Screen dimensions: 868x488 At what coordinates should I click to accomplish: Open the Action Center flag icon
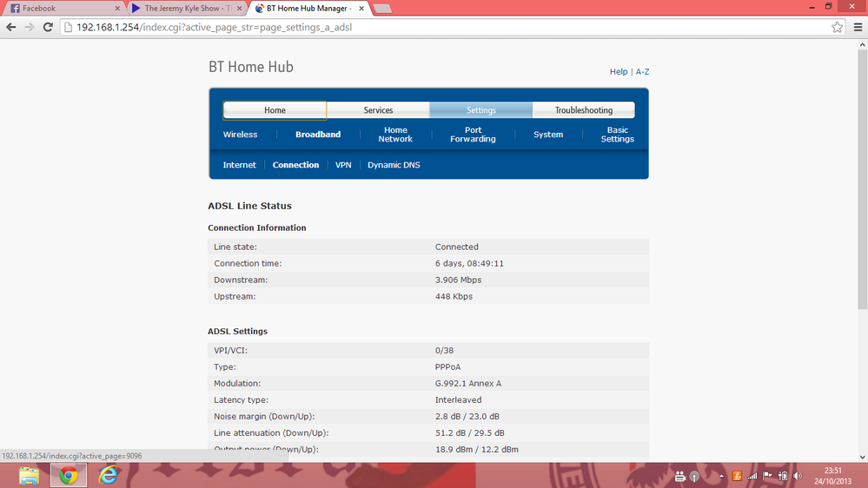tap(767, 476)
